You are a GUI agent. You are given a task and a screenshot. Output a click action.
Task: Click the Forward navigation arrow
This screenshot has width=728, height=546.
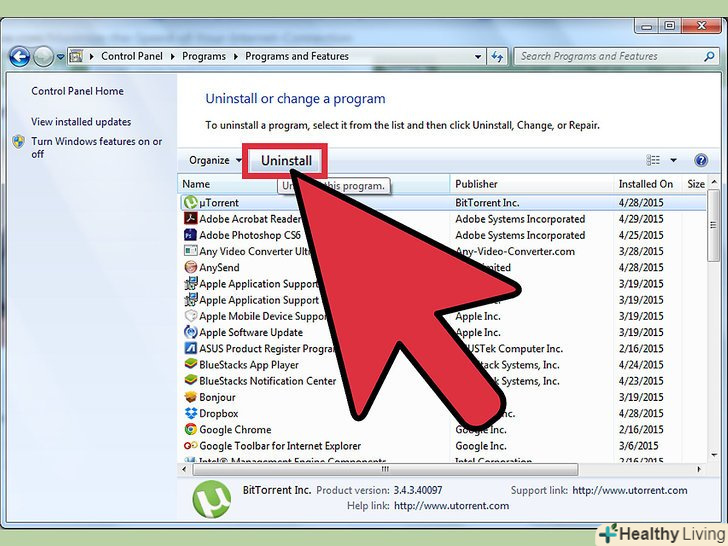coord(44,57)
